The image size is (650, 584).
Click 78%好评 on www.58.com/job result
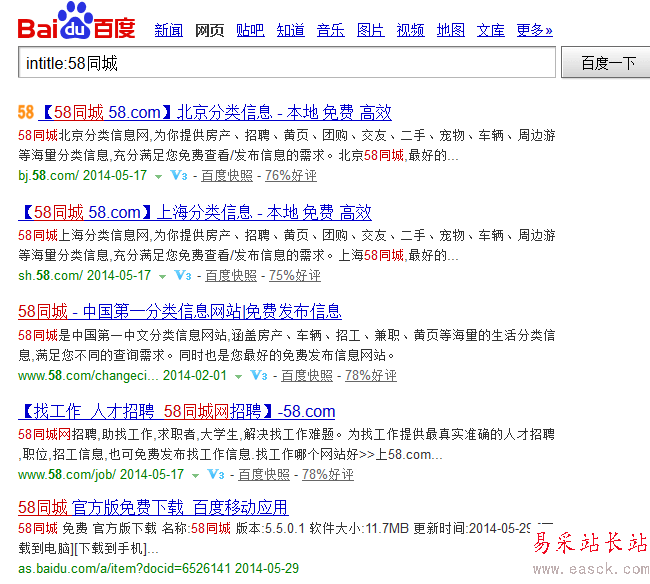pos(328,475)
